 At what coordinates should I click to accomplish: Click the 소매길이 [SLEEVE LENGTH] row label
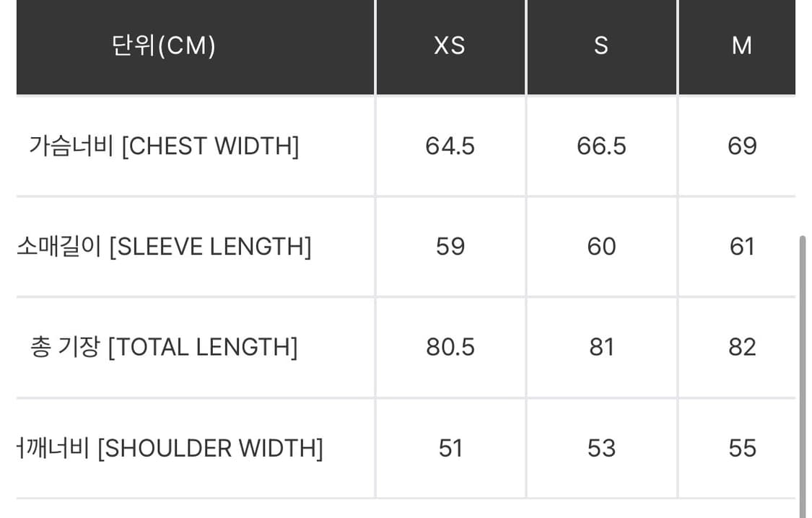(x=164, y=247)
